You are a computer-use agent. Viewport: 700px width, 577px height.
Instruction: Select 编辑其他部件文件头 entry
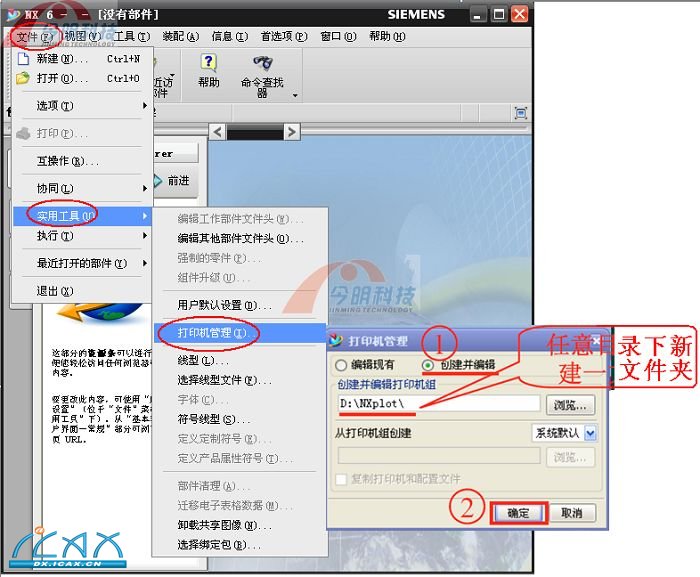(240, 238)
